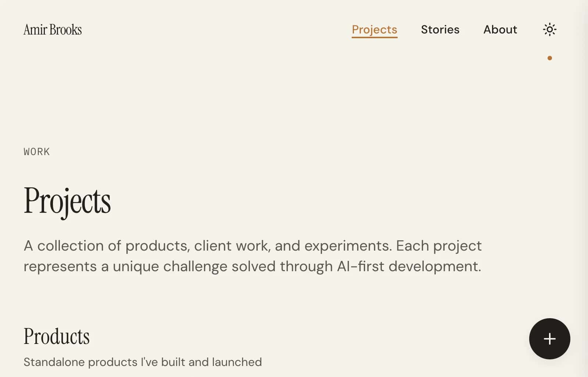
Task: Open the Stories nav item
Action: tap(440, 29)
